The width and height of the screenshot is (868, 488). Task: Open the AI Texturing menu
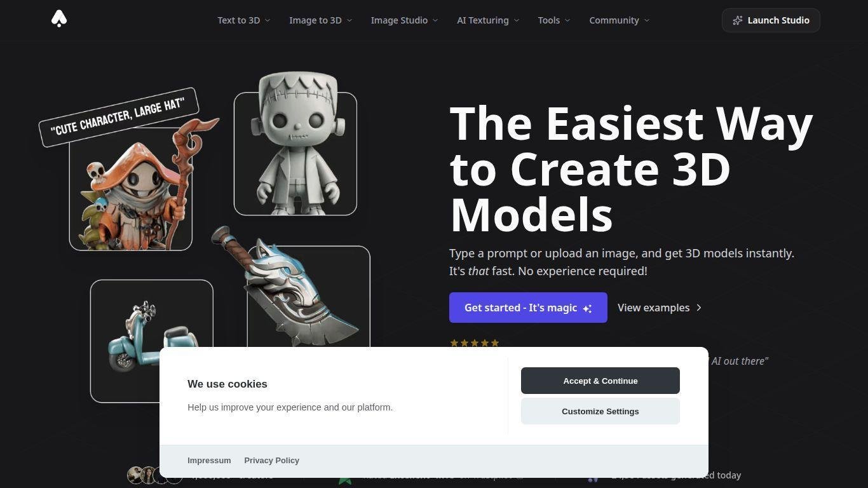point(488,20)
